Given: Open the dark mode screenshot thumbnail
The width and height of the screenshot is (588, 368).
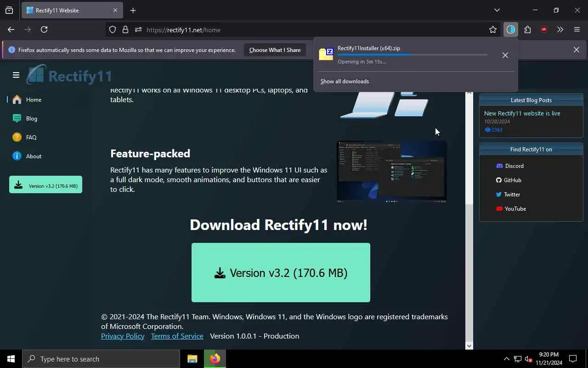Looking at the screenshot, I should (391, 172).
